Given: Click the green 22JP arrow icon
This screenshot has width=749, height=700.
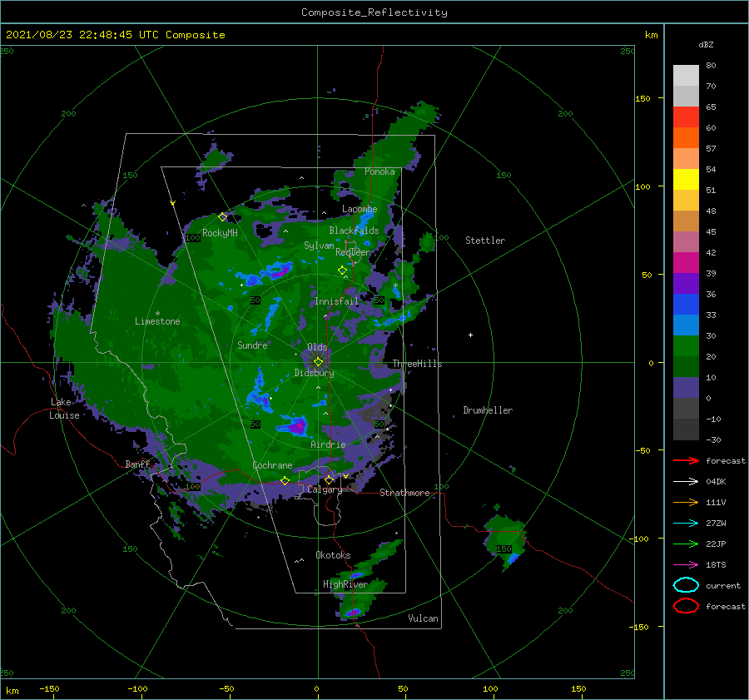Looking at the screenshot, I should click(686, 544).
